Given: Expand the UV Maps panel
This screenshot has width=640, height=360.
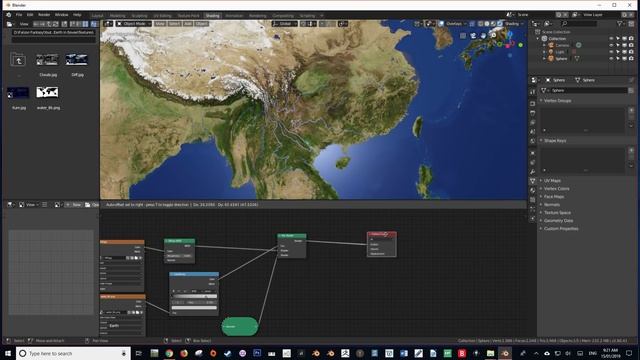Looking at the screenshot, I should [x=552, y=180].
